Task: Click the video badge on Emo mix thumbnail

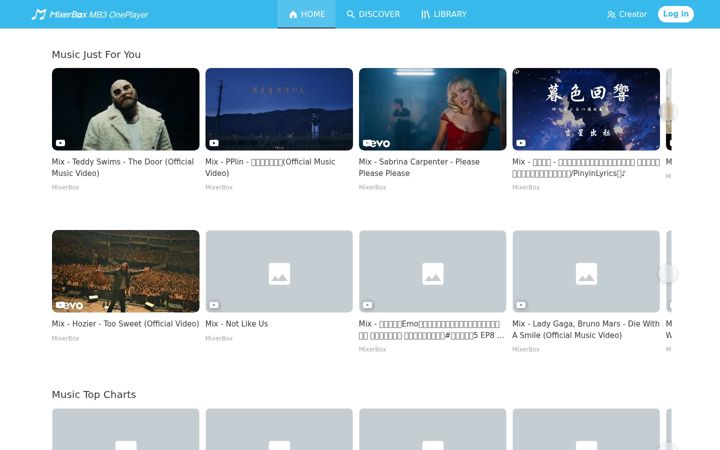Action: tap(367, 305)
